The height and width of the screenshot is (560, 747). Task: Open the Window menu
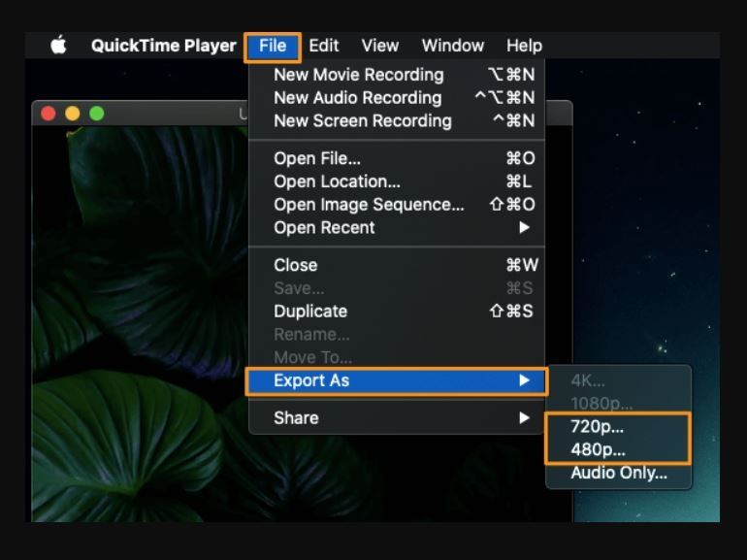(453, 46)
